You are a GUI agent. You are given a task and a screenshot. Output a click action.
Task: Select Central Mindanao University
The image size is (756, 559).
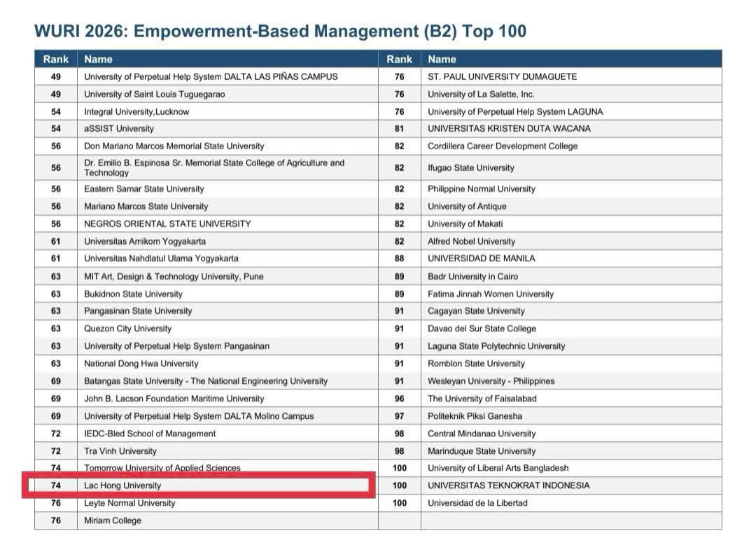pos(482,434)
